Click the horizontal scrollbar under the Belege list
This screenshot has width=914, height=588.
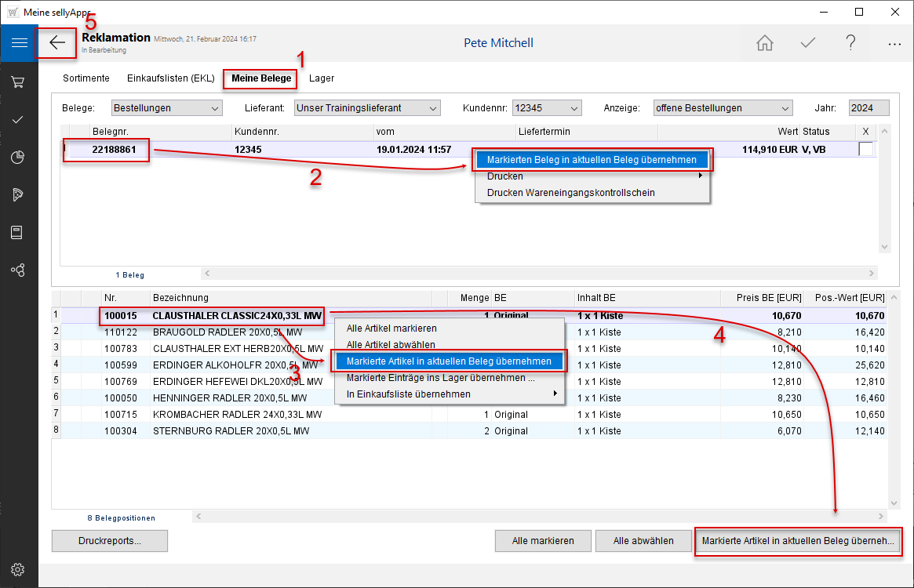tap(538, 274)
